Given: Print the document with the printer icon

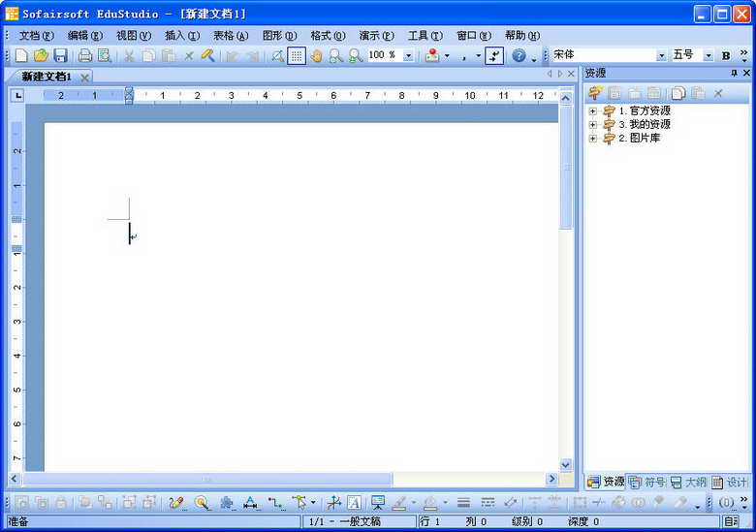Looking at the screenshot, I should click(85, 55).
